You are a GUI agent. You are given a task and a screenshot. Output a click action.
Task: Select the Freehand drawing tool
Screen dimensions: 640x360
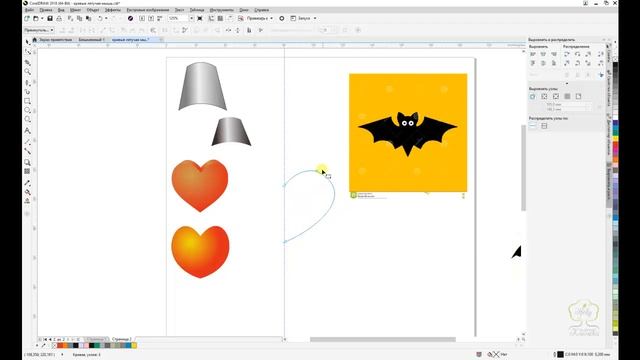28,82
